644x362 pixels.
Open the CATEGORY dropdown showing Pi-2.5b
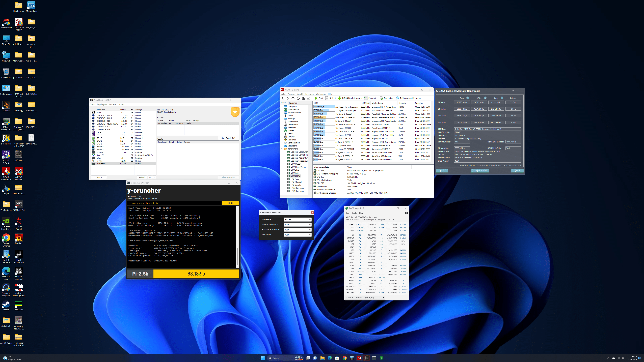pyautogui.click(x=298, y=220)
